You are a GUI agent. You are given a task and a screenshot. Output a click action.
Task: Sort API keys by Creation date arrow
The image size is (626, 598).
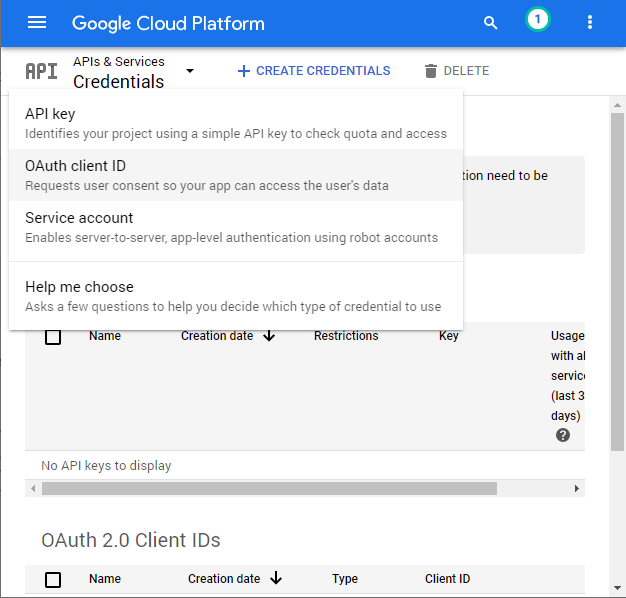[269, 336]
